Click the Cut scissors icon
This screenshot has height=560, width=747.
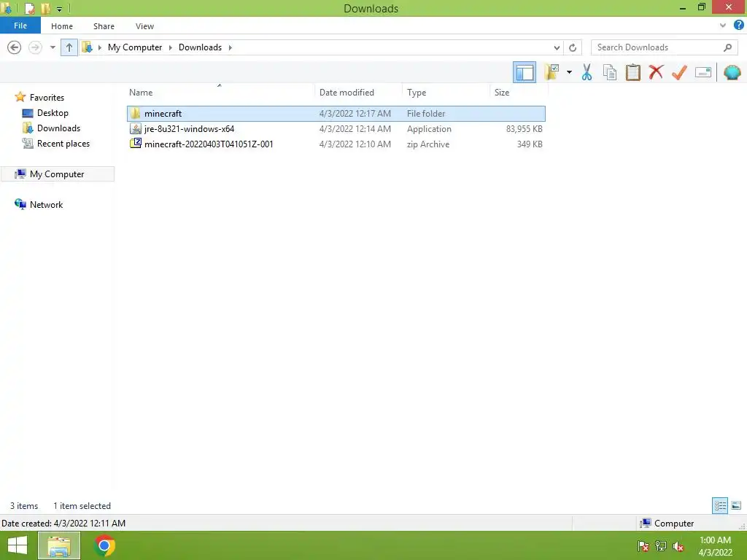(x=587, y=72)
